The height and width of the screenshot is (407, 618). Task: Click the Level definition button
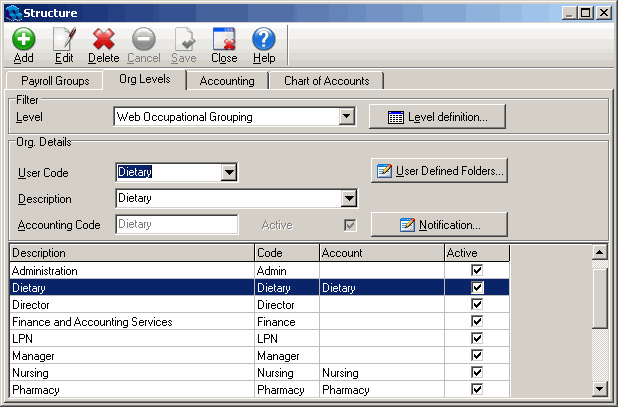click(437, 117)
